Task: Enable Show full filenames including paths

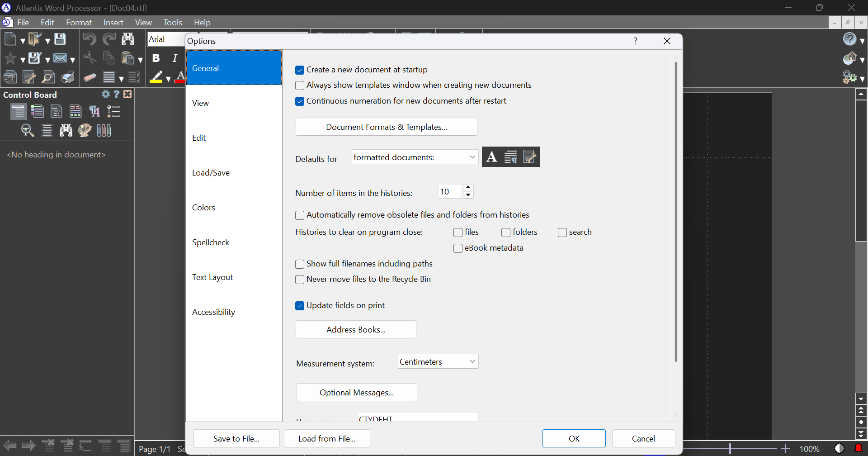Action: click(x=300, y=264)
